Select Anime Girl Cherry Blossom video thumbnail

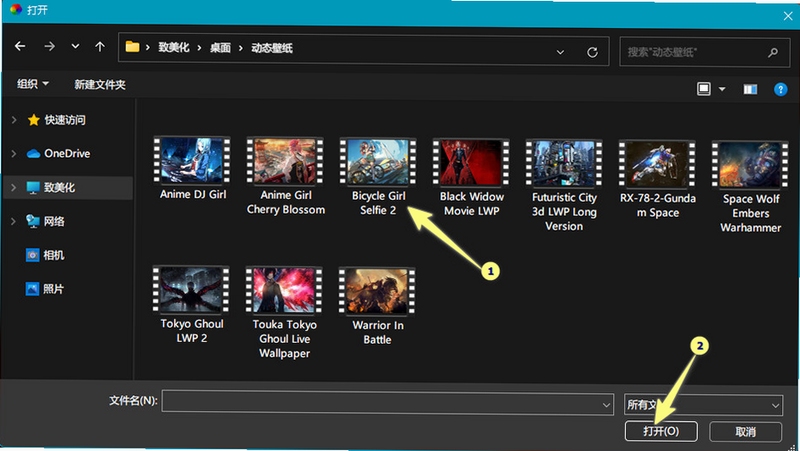(x=285, y=161)
